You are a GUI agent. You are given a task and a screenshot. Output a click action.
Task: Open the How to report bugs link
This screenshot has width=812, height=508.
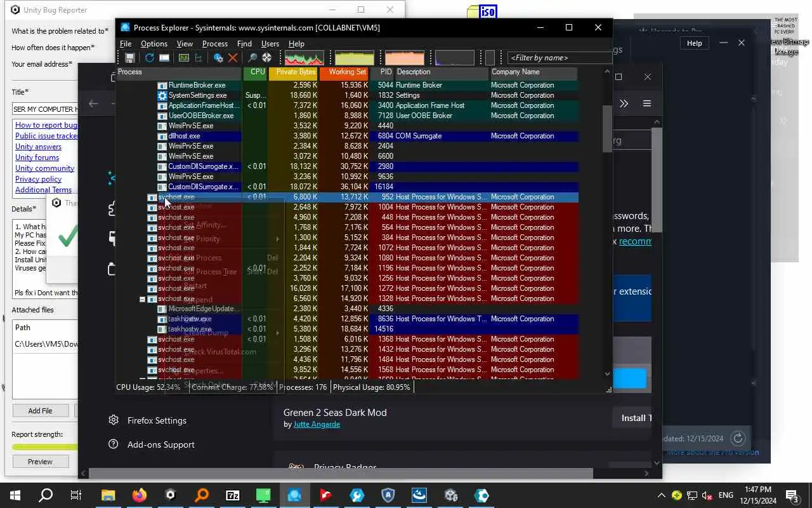pyautogui.click(x=46, y=125)
